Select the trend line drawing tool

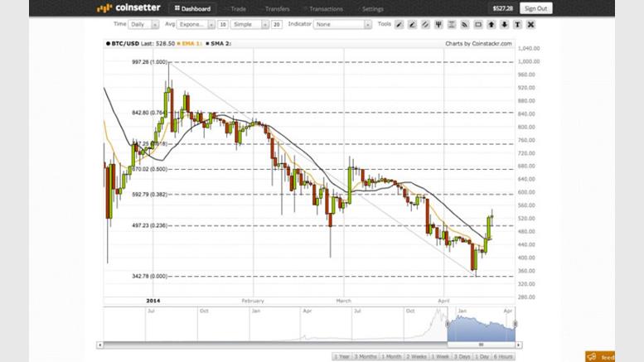point(399,25)
